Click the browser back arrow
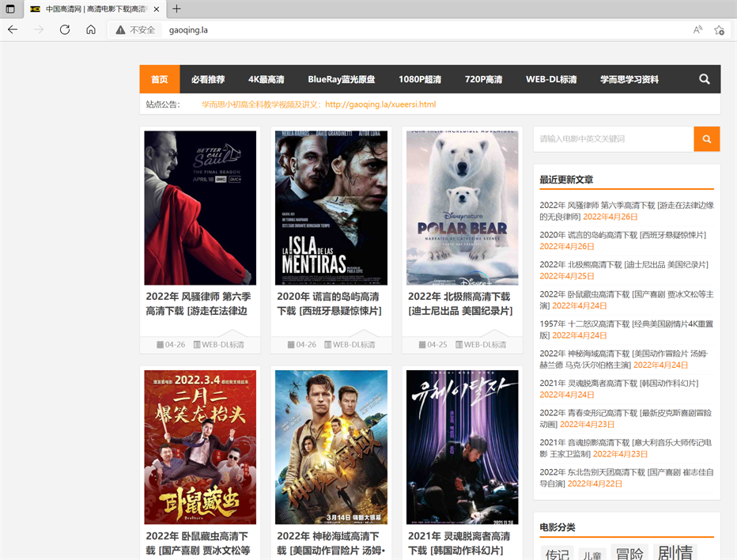This screenshot has width=737, height=560. (x=13, y=29)
